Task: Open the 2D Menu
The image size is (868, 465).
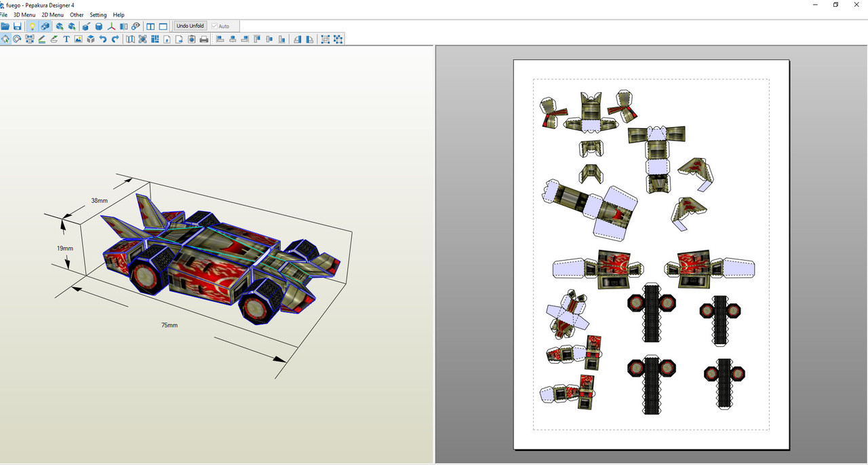Action: tap(52, 15)
